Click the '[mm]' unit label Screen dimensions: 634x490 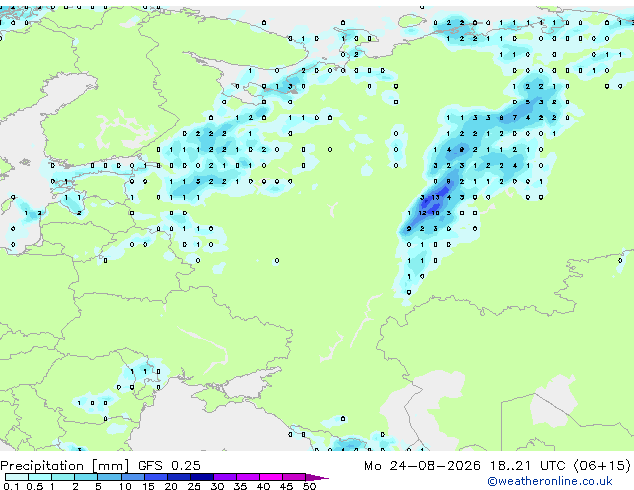tap(110, 466)
